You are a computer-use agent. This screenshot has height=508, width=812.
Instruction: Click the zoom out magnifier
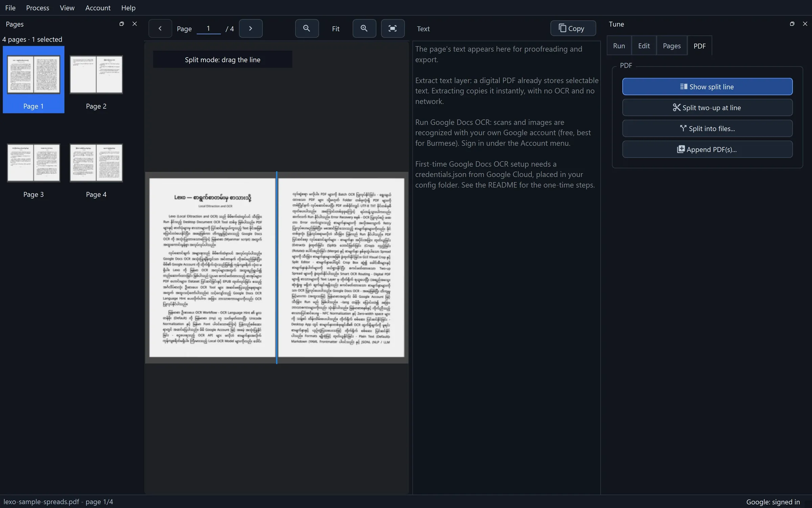point(307,28)
